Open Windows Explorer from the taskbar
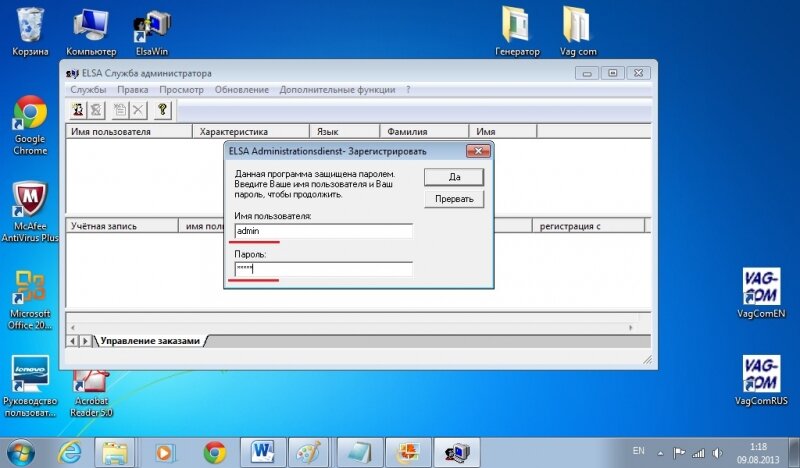The height and width of the screenshot is (468, 800). click(115, 452)
